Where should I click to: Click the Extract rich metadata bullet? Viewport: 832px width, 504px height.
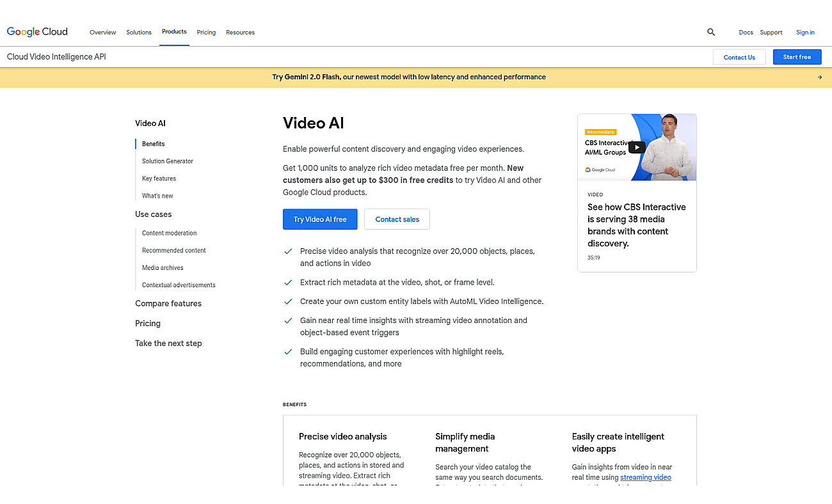[397, 282]
